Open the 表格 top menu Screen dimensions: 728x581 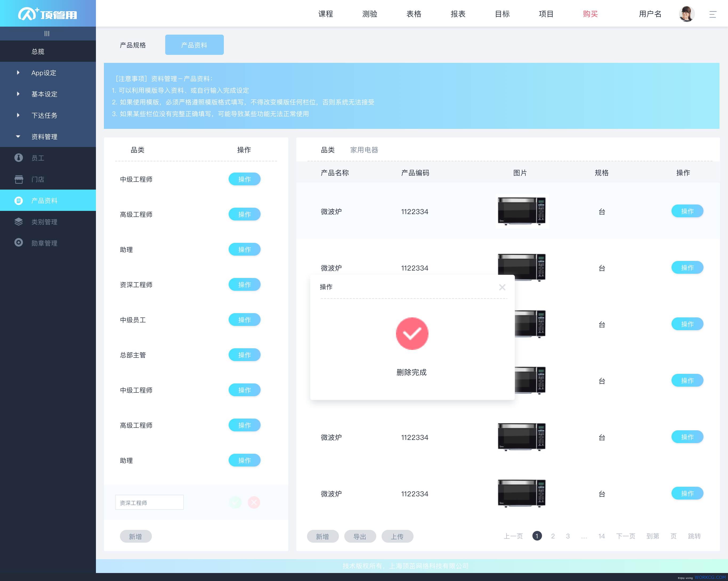(414, 14)
